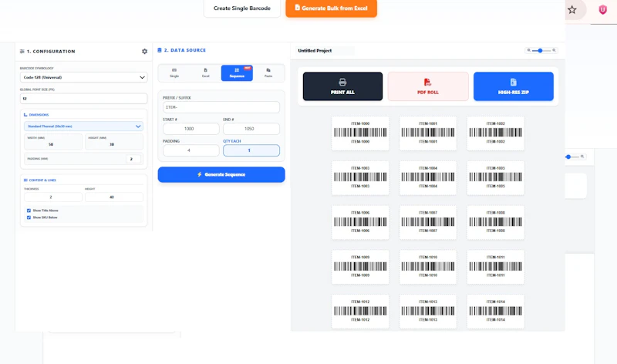Click the zoom out magnifier icon
The width and height of the screenshot is (617, 364).
tap(529, 50)
